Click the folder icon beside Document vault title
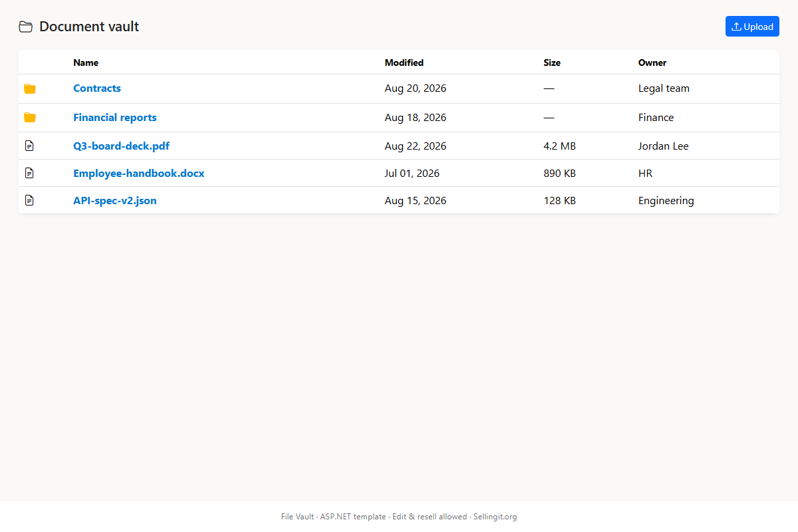Image resolution: width=798 pixels, height=532 pixels. (25, 27)
